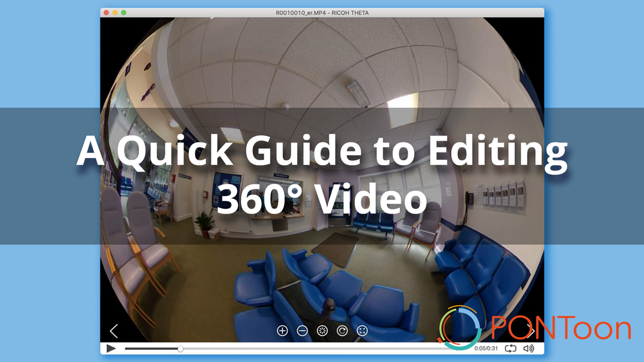Screen dimensions: 644x362
Task: Click the R0010010_er.MP4 window title
Action: [322, 12]
